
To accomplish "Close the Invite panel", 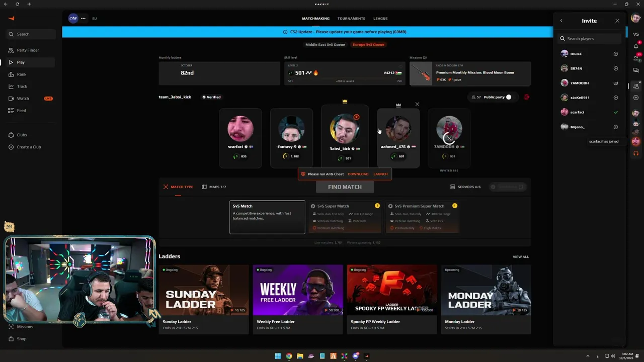I will 617,21.
